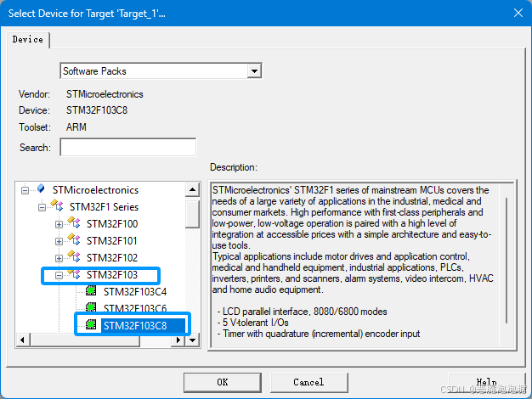
Task: Click the STM32F103C8 chip icon
Action: [x=91, y=324]
